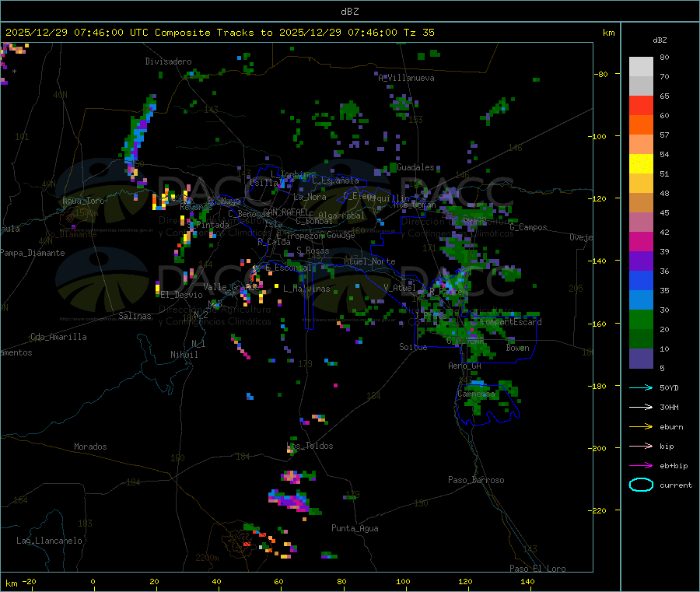Click the SAN_RAFAEL city label
The image size is (700, 592).
click(x=285, y=212)
